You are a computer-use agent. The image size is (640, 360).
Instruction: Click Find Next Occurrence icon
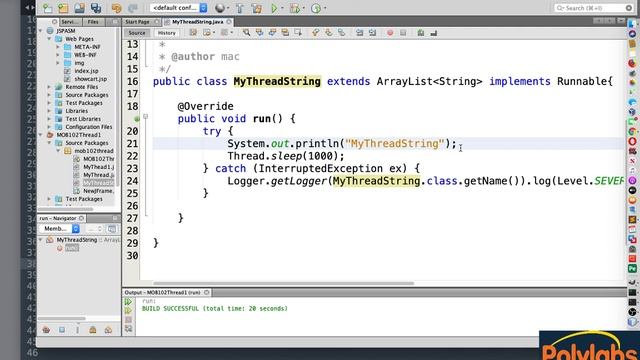click(x=272, y=33)
